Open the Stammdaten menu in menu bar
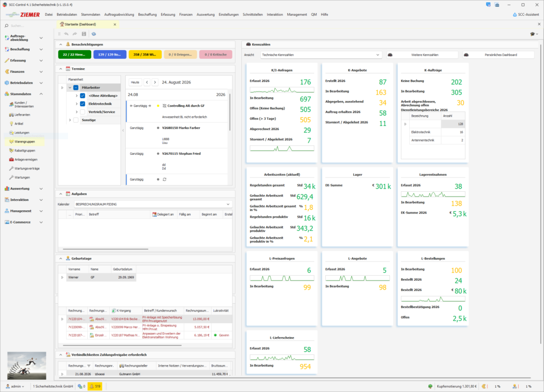The image size is (544, 392). click(x=90, y=15)
